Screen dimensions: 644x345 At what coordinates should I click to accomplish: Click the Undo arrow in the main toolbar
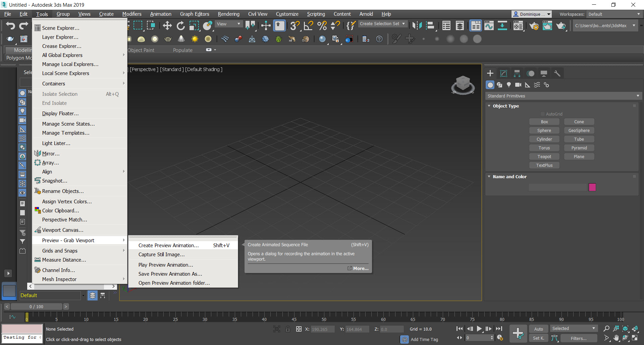coord(10,26)
